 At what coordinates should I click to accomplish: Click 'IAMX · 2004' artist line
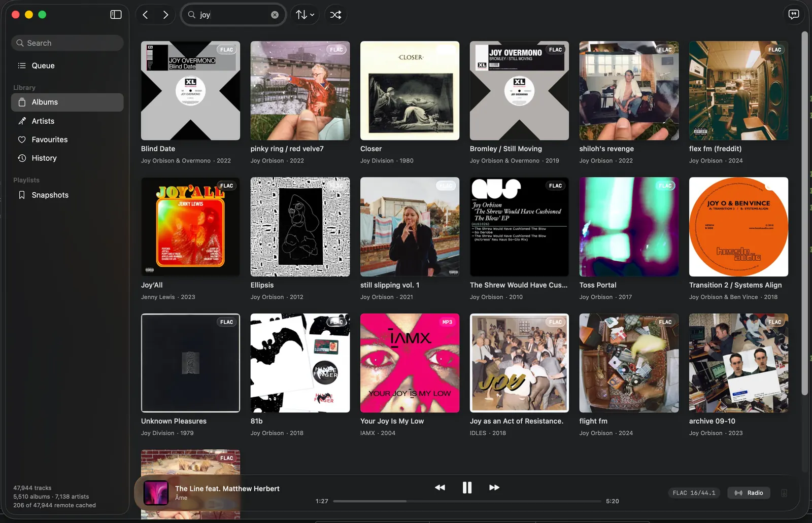point(378,433)
